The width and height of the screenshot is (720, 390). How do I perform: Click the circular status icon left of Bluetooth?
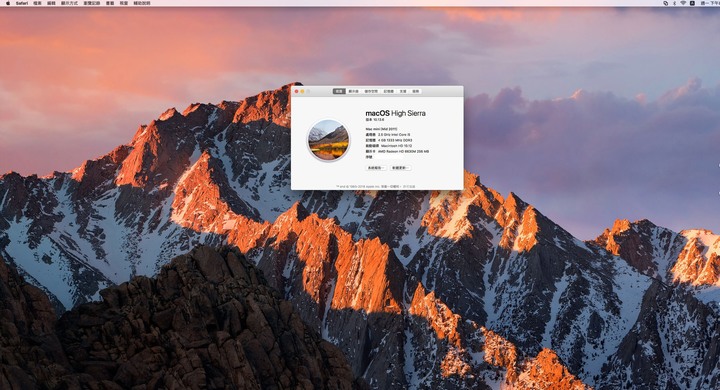[666, 3]
